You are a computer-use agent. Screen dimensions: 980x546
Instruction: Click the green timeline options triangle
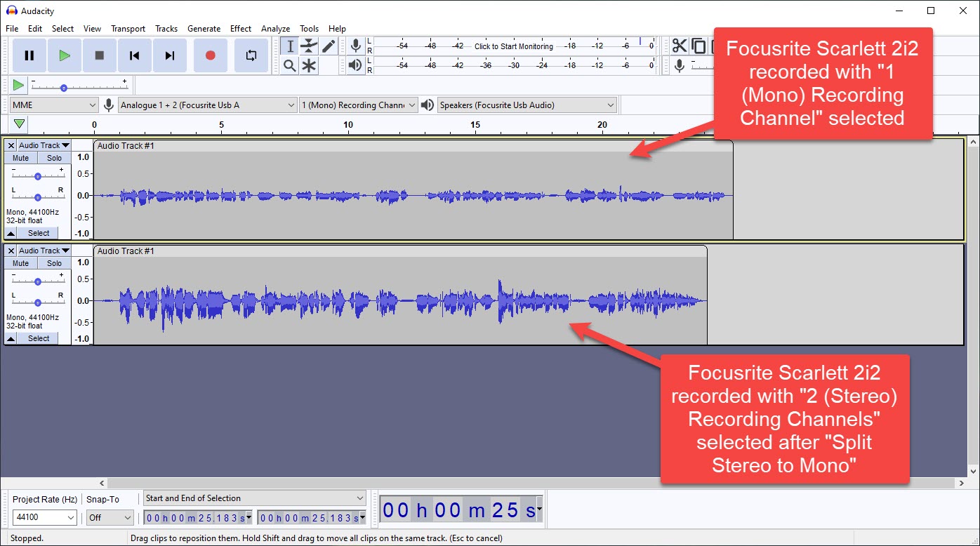[20, 124]
